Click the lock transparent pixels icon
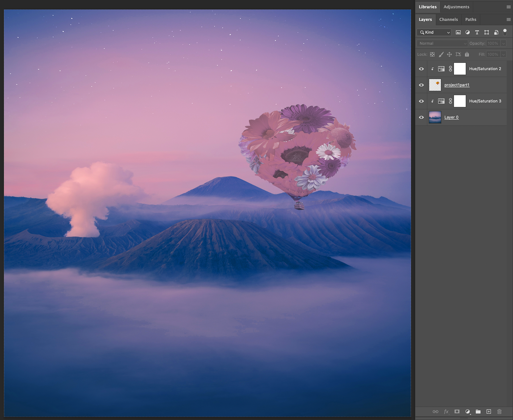This screenshot has height=420, width=513. 432,55
